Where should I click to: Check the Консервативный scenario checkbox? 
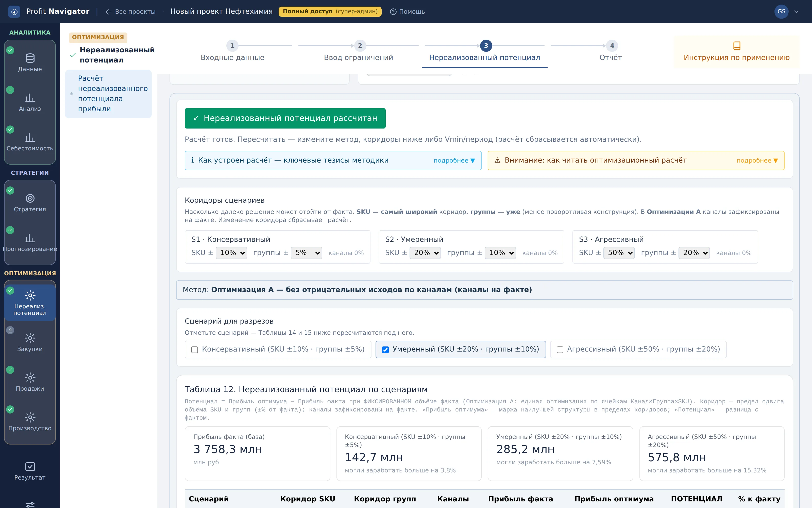click(195, 350)
